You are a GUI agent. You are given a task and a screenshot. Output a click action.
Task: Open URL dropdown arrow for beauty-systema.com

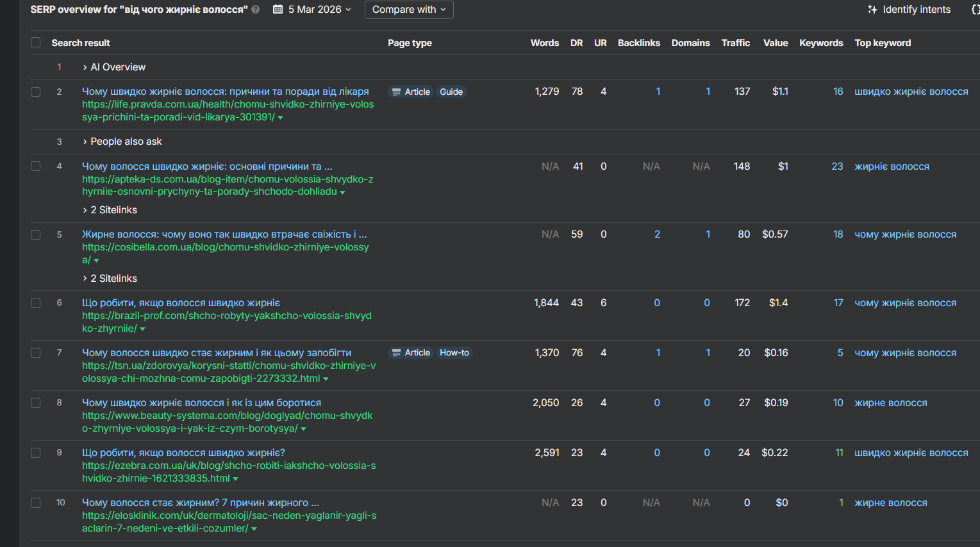click(x=304, y=429)
